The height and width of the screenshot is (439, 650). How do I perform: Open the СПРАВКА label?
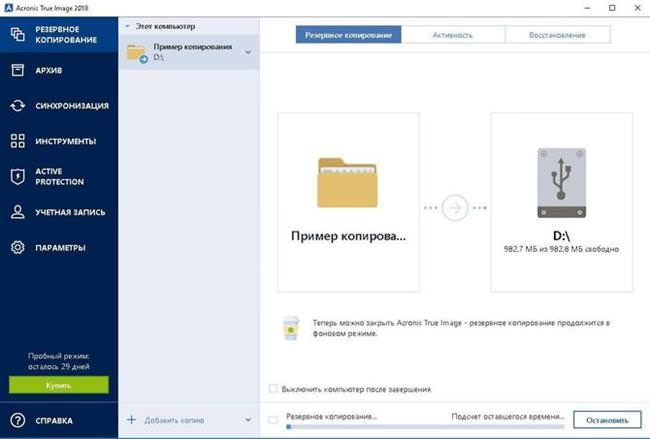point(54,421)
